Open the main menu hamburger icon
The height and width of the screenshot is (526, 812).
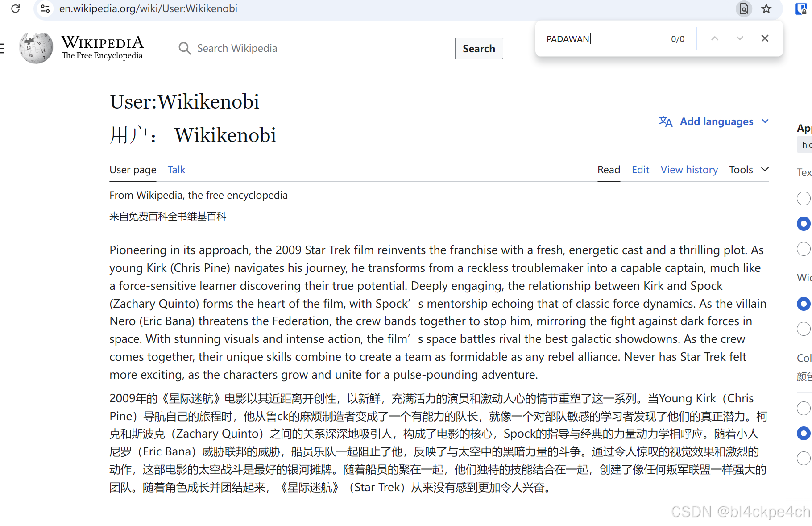tap(2, 48)
